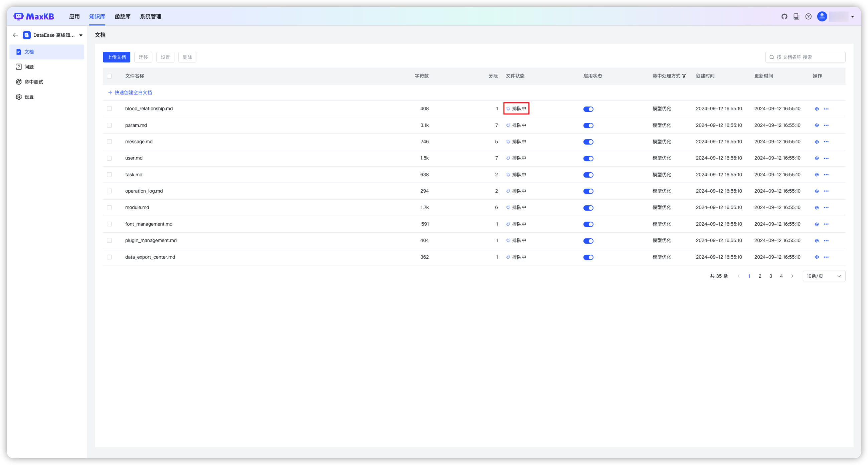This screenshot has height=465, width=868.
Task: Click the back arrow in sidebar
Action: [15, 35]
